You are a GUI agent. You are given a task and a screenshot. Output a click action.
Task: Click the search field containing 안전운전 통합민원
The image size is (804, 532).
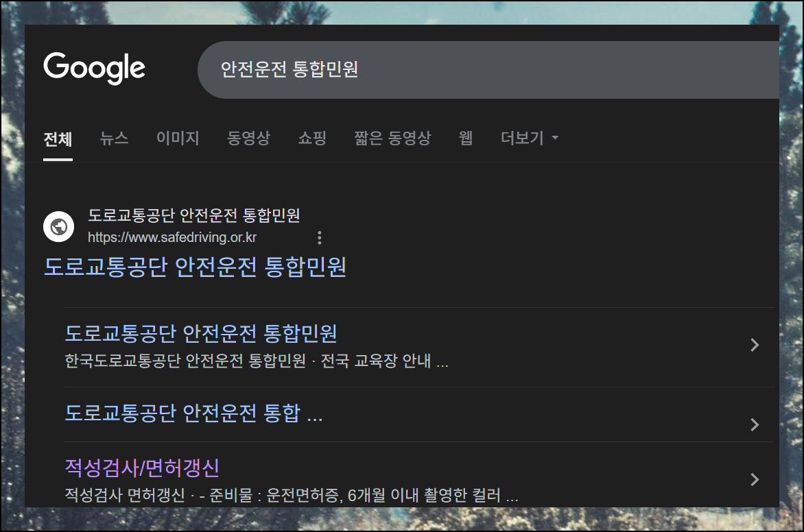pyautogui.click(x=488, y=70)
